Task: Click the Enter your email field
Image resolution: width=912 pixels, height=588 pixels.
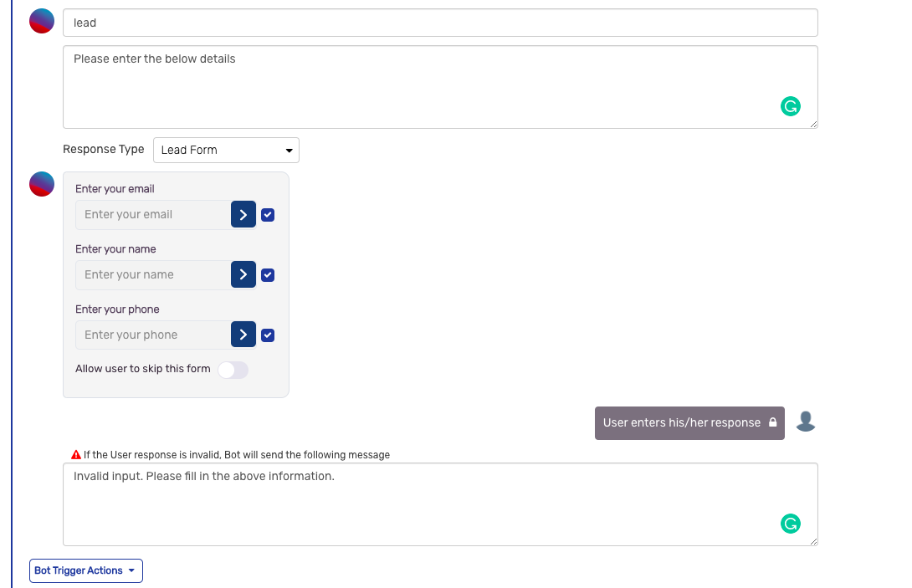Action: point(153,215)
